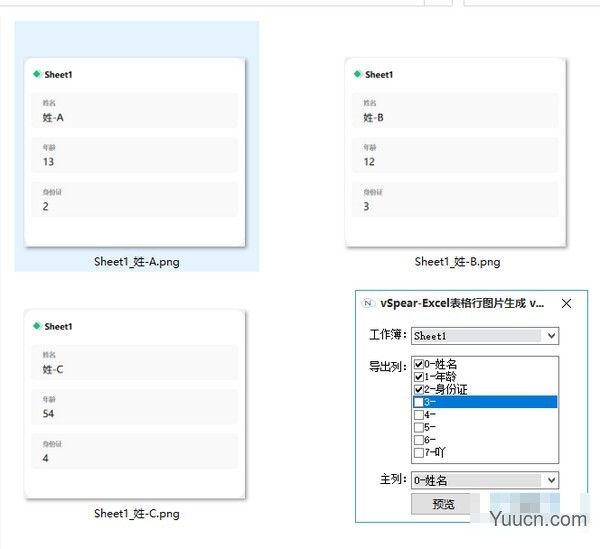Tick the 0-姓名 export column checkbox

(x=419, y=364)
